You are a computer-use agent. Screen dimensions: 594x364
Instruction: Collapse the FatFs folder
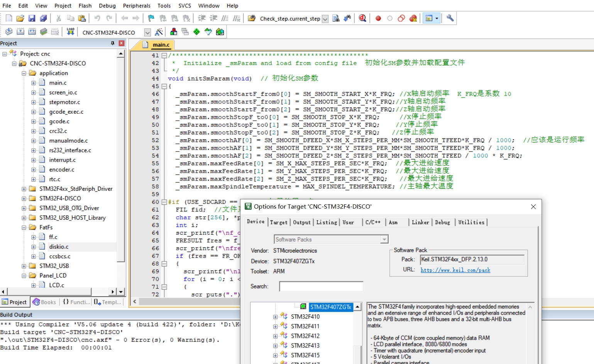[24, 228]
